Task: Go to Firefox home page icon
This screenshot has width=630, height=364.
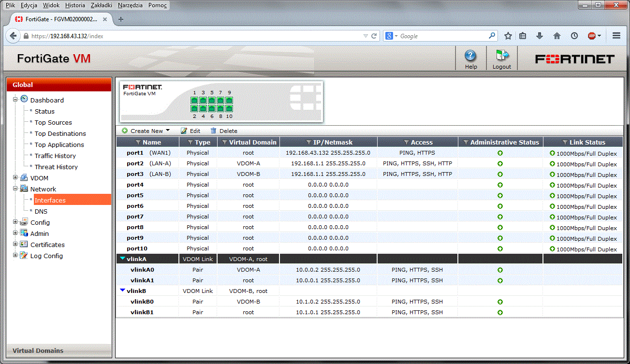Action: (557, 36)
